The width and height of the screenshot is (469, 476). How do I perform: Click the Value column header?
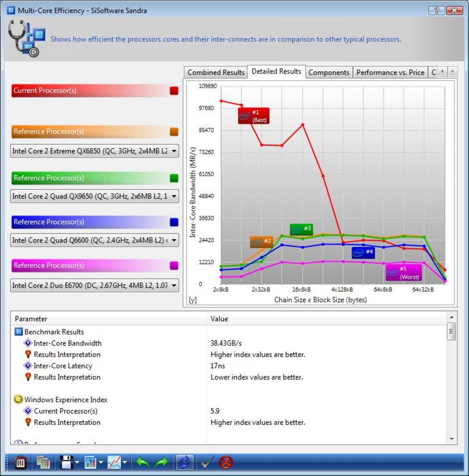[x=326, y=319]
